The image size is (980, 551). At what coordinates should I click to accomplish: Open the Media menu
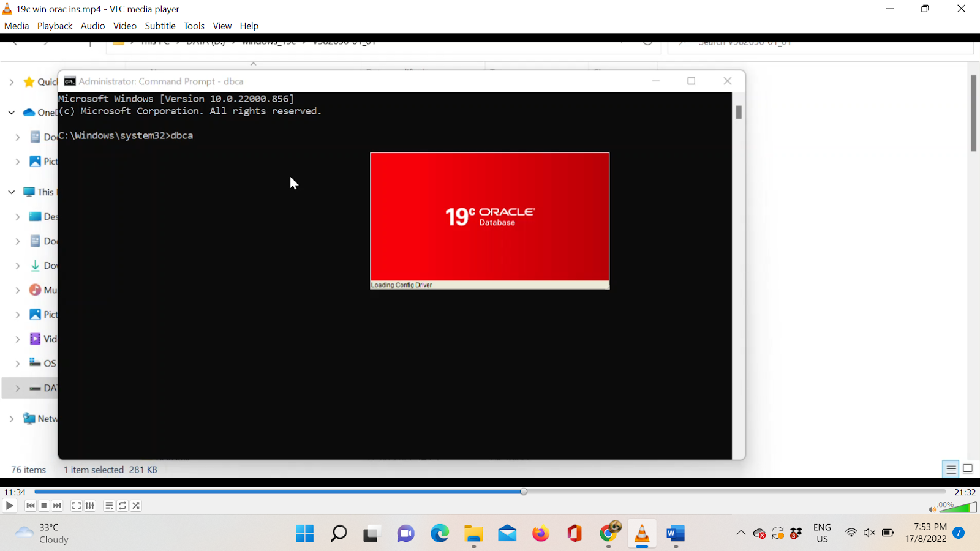(17, 26)
